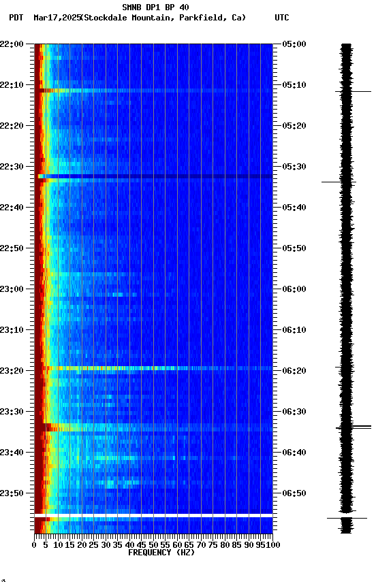This screenshot has height=588, width=376.
Task: Click the bright event band near 22:11
Action: (x=153, y=91)
